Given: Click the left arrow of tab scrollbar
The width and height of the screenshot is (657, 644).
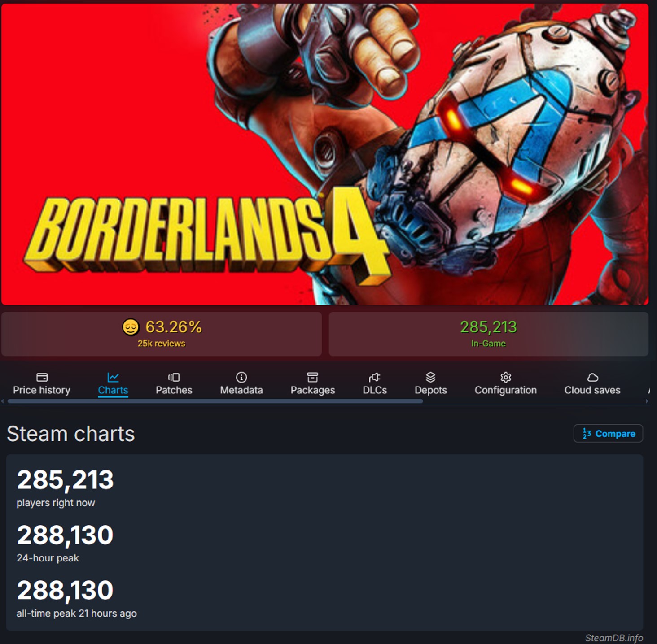Looking at the screenshot, I should coord(3,401).
